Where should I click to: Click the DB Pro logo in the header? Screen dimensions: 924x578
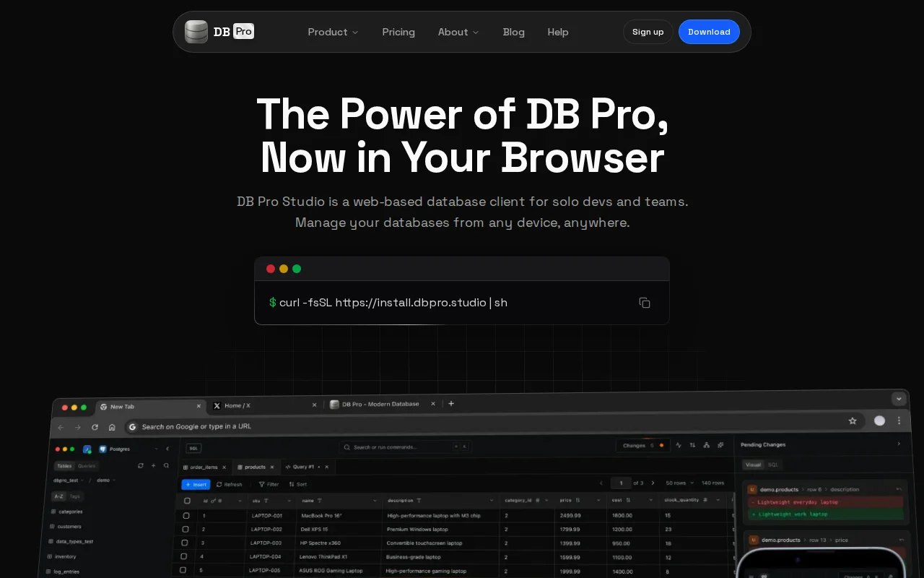[219, 32]
